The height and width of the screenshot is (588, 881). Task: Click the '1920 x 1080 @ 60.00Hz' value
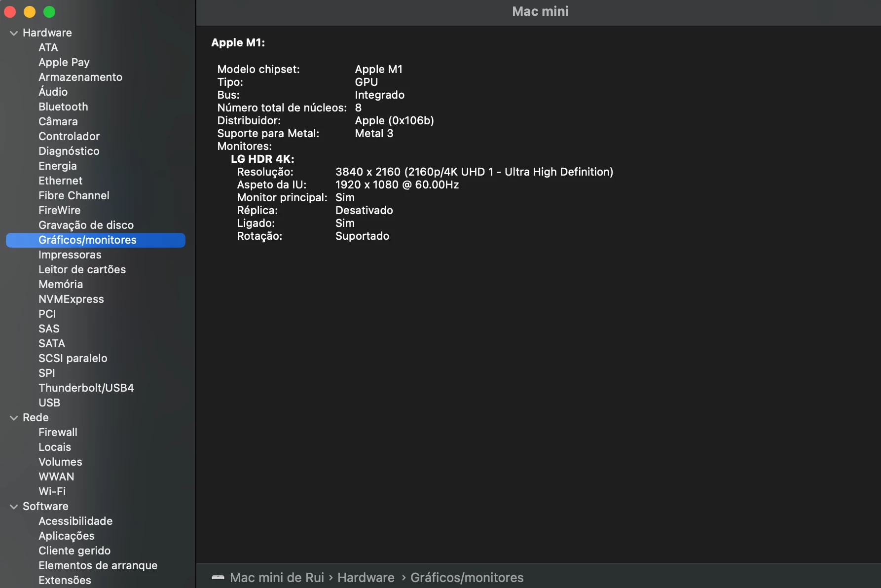pos(397,185)
